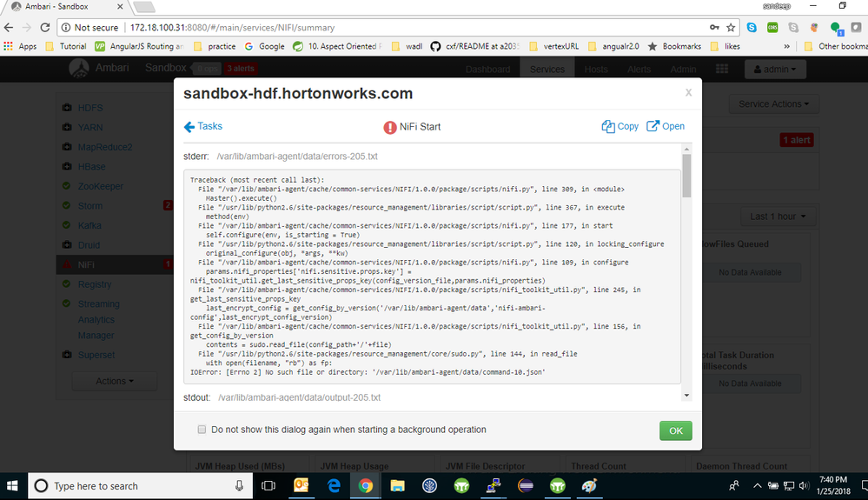Switch to the Hosts tab
This screenshot has width=868, height=500.
pos(596,70)
